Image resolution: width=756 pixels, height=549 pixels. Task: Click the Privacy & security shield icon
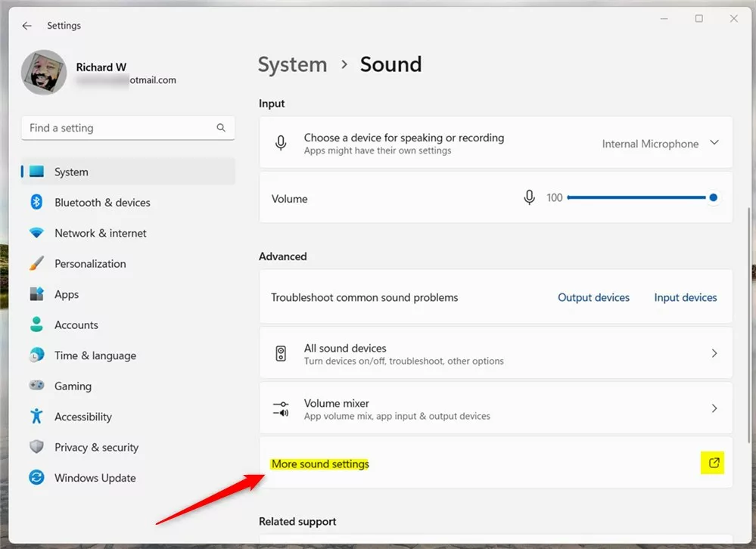36,448
